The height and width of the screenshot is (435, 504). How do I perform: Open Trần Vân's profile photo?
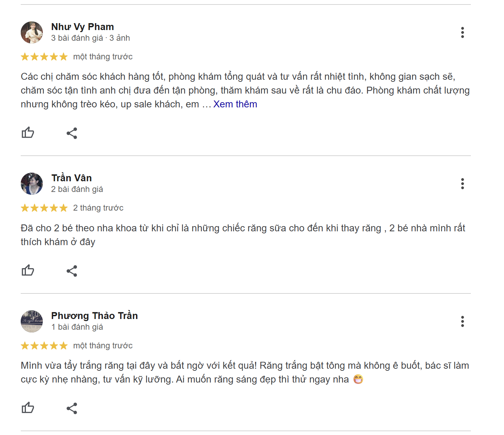tap(32, 183)
